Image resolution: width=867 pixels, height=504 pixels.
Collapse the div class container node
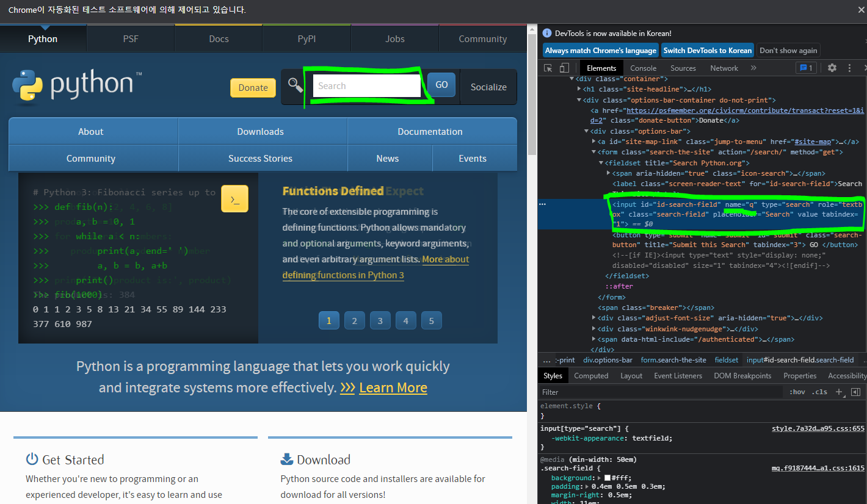pos(572,79)
